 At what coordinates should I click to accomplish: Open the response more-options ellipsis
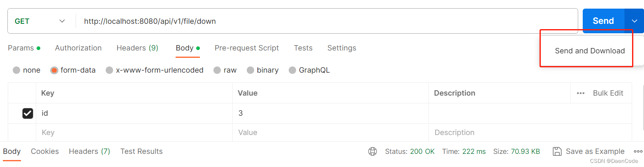click(x=638, y=151)
